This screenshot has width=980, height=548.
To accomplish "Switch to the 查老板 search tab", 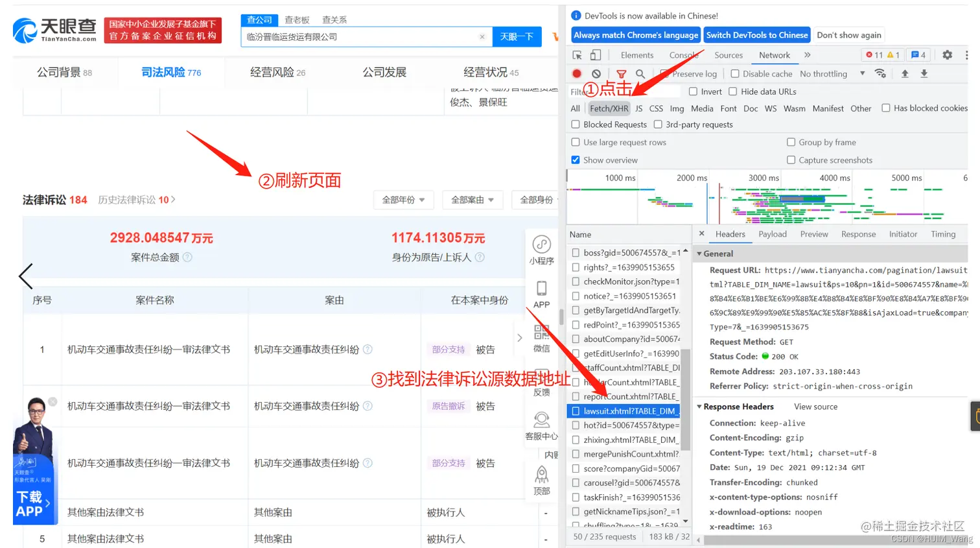I will pos(297,19).
